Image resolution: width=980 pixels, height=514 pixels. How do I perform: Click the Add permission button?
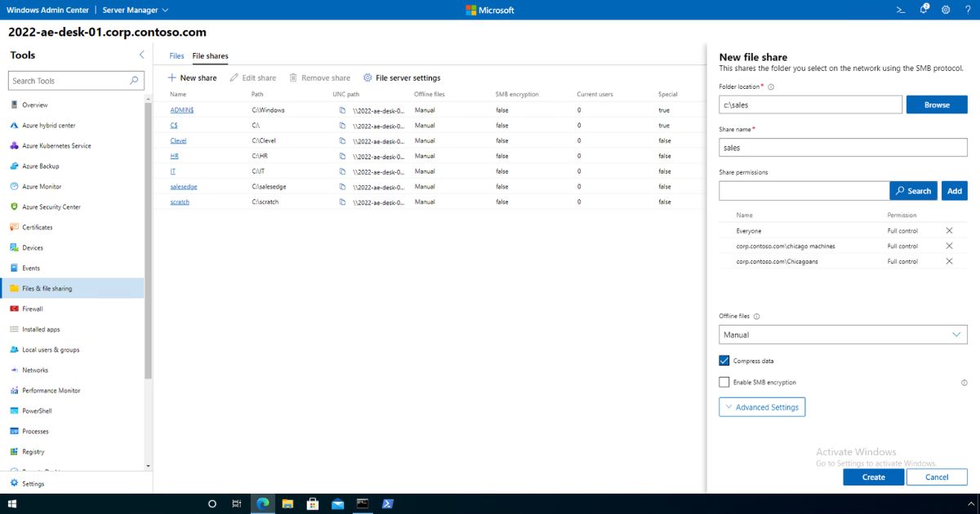(x=954, y=191)
